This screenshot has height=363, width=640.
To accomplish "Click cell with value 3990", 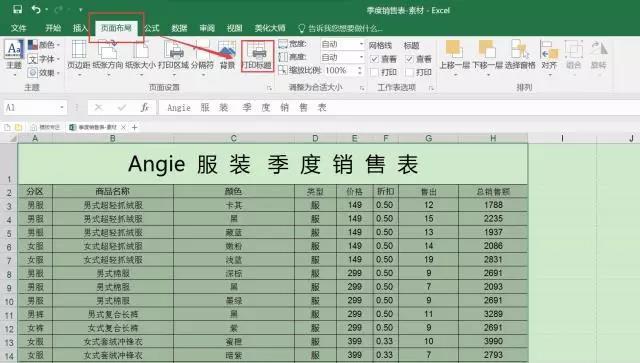I will pyautogui.click(x=493, y=341).
